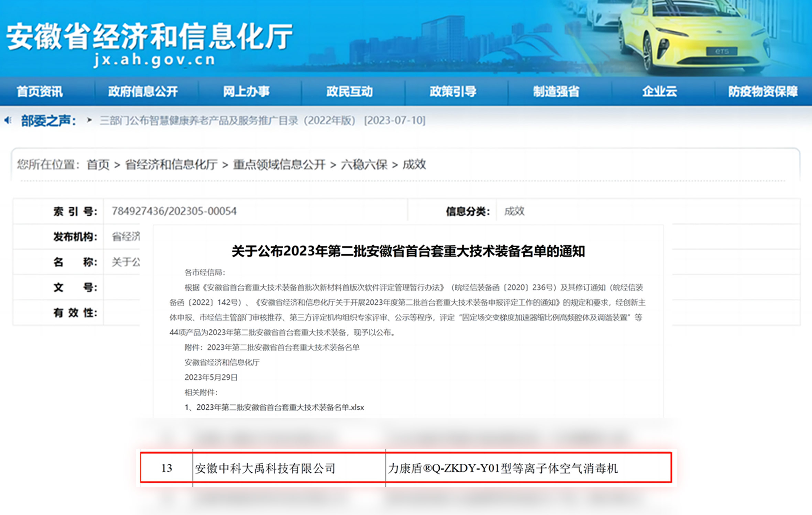
Task: Click the 首页 breadcrumb link
Action: [x=98, y=165]
